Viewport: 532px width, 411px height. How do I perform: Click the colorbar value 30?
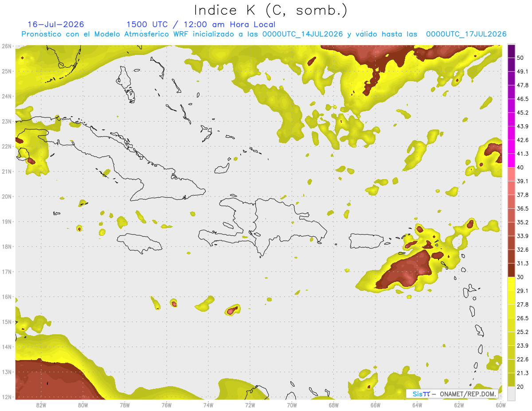point(520,277)
